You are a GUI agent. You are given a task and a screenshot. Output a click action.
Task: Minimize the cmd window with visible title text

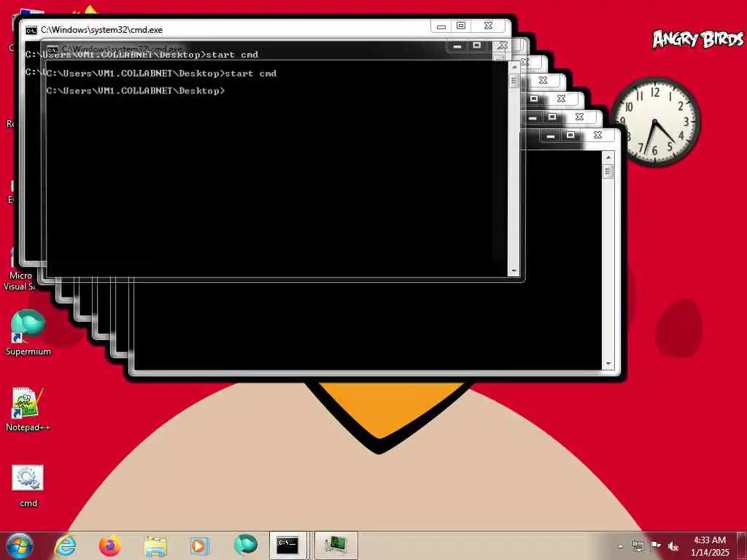coord(441,26)
